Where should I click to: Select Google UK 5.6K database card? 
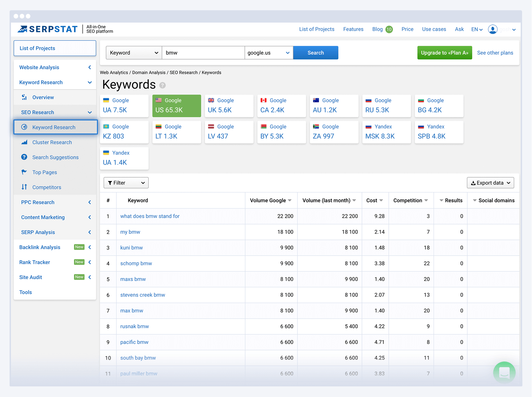pyautogui.click(x=229, y=106)
